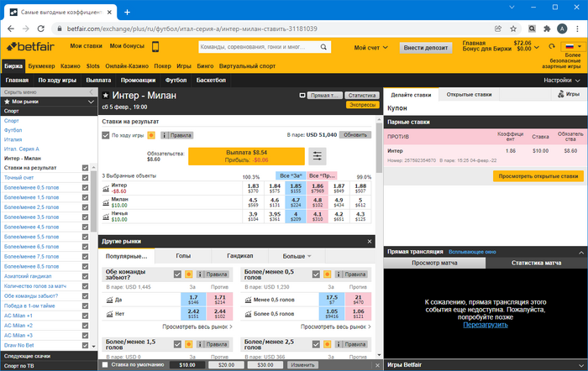Click orange in-play icon in Обе команды забьют

tap(189, 274)
